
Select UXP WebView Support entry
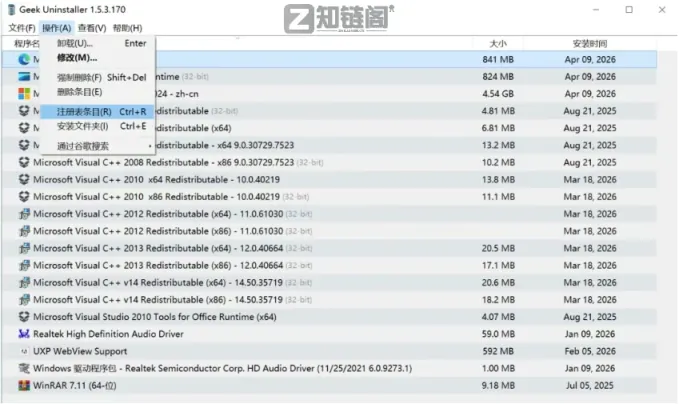click(330, 351)
